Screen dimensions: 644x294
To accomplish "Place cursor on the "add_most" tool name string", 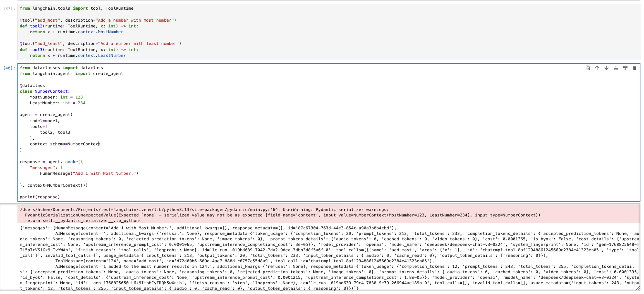I will click(47, 20).
